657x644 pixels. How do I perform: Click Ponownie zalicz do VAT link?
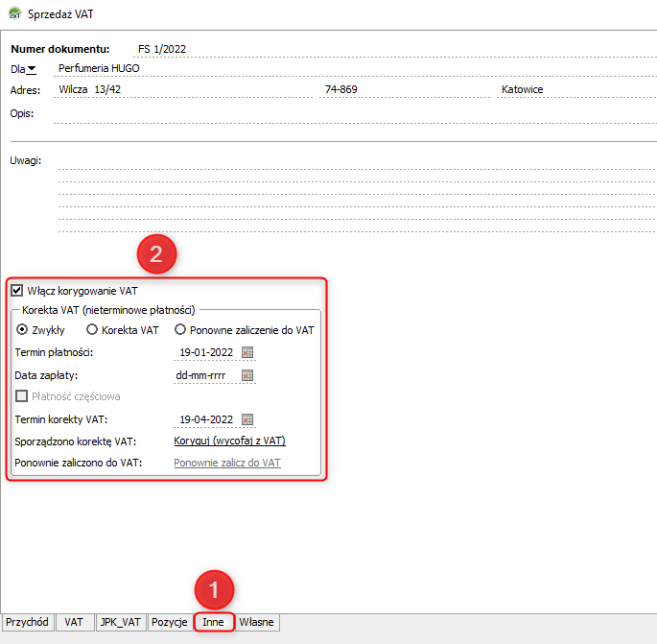(x=227, y=463)
